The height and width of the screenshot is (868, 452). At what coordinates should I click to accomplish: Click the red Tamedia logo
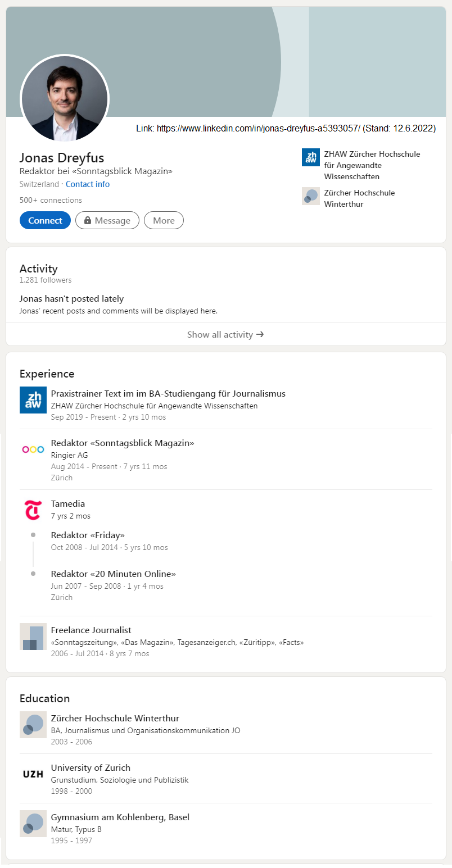(x=33, y=510)
